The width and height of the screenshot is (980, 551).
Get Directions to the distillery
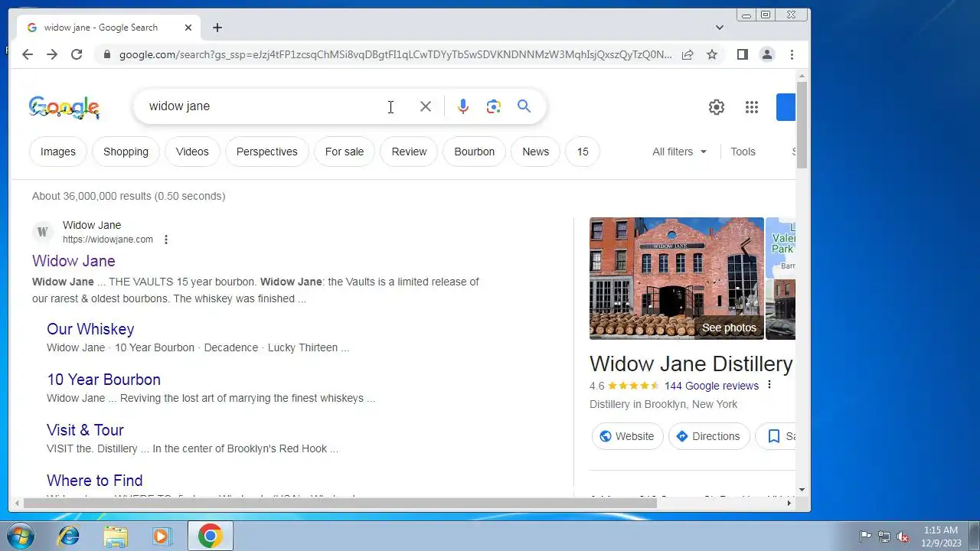coord(708,436)
